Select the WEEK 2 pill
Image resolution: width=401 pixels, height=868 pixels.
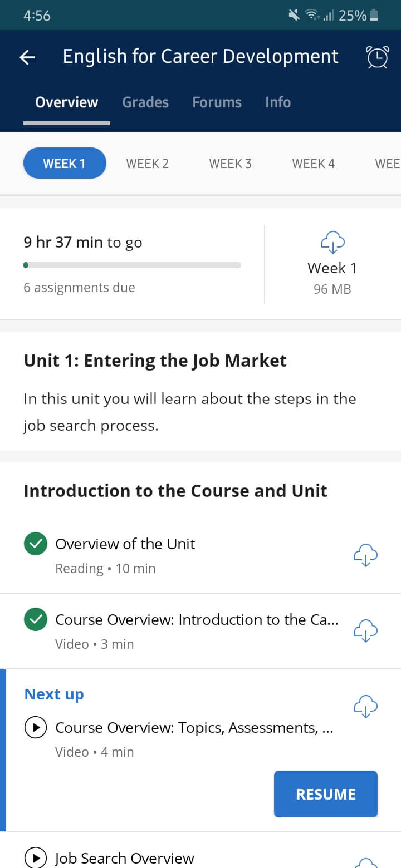coord(147,164)
